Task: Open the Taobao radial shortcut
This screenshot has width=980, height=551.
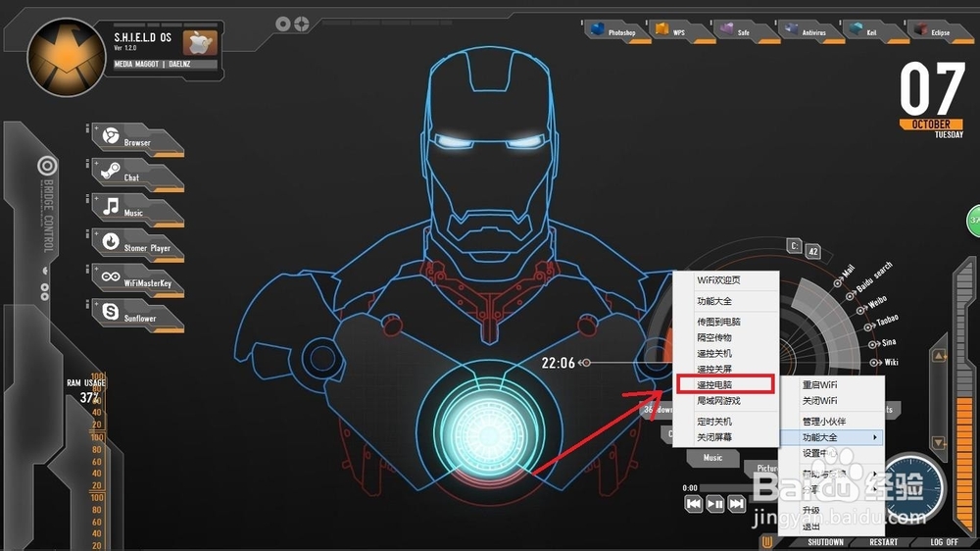Action: point(881,323)
